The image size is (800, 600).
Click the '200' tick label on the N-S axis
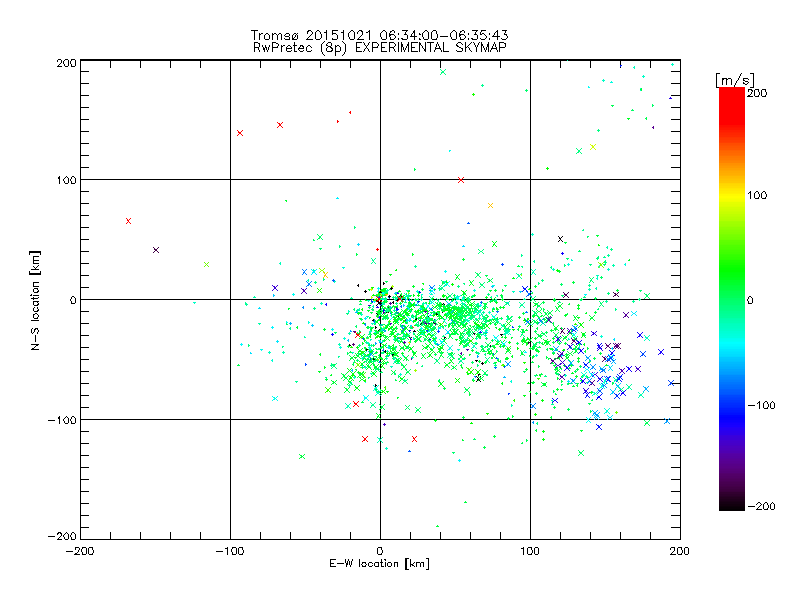click(66, 63)
